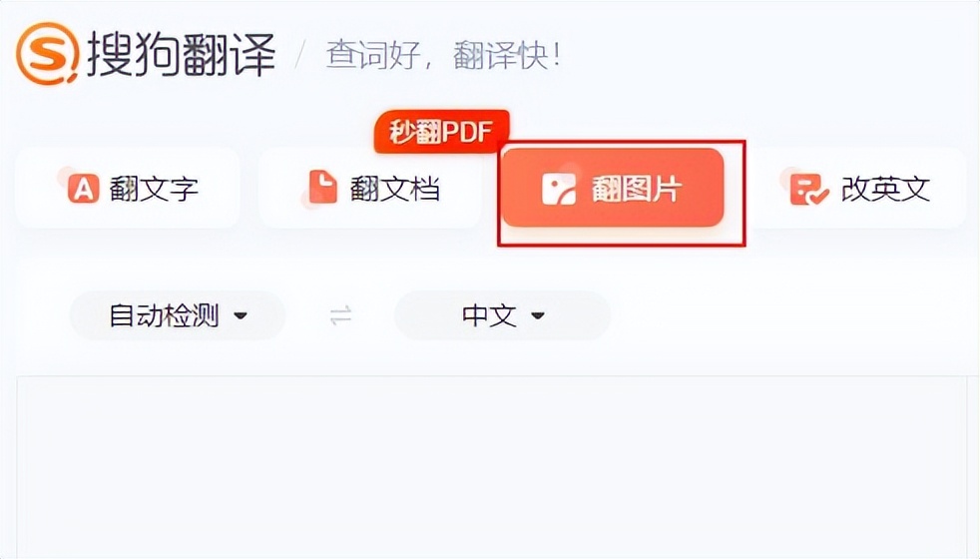Switch to the 翻文字 tab
Screen dimensions: 980x559
click(x=128, y=189)
